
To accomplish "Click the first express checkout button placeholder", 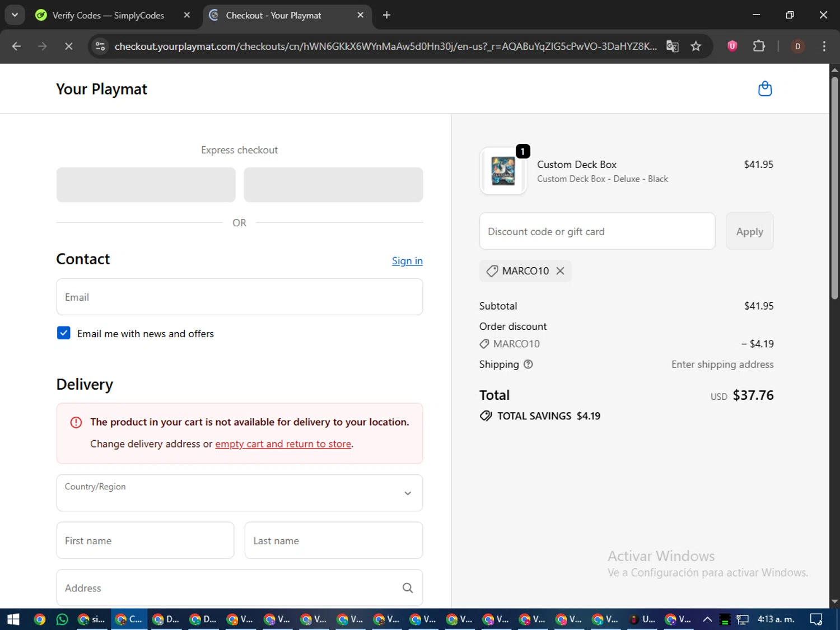I will [x=146, y=185].
